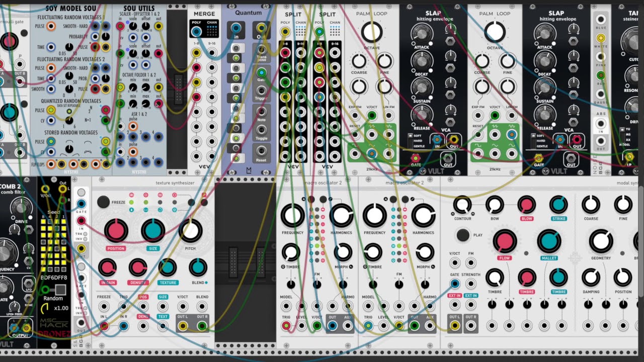This screenshot has width=644, height=362.
Task: Click the Quantum Transpose input jack
Action: 261,50
